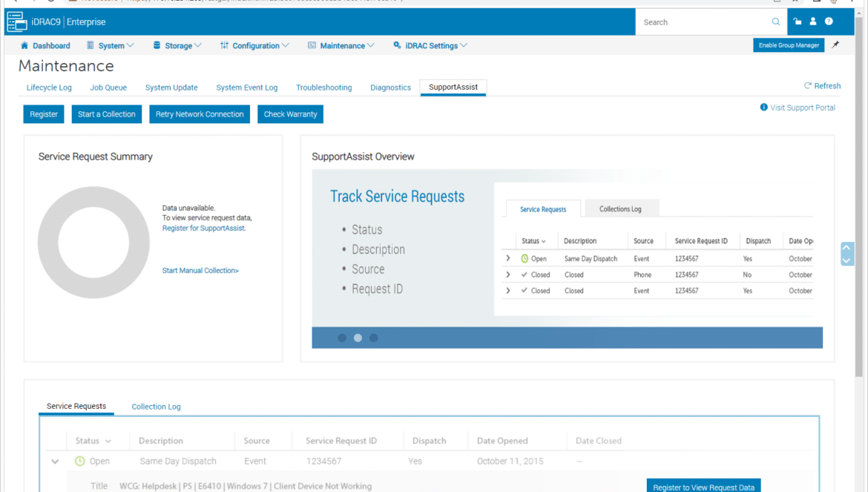Click the Refresh link text
Image resolution: width=868 pixels, height=492 pixels.
tap(828, 86)
